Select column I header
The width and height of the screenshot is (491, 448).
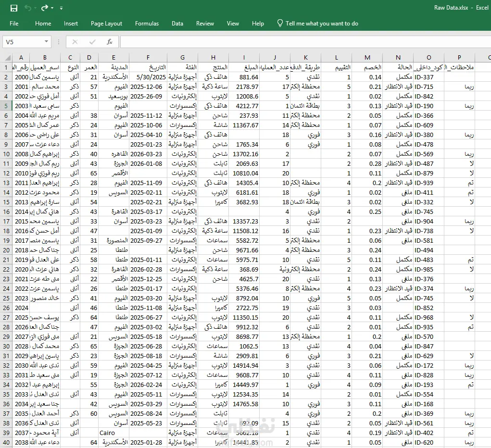(244, 58)
